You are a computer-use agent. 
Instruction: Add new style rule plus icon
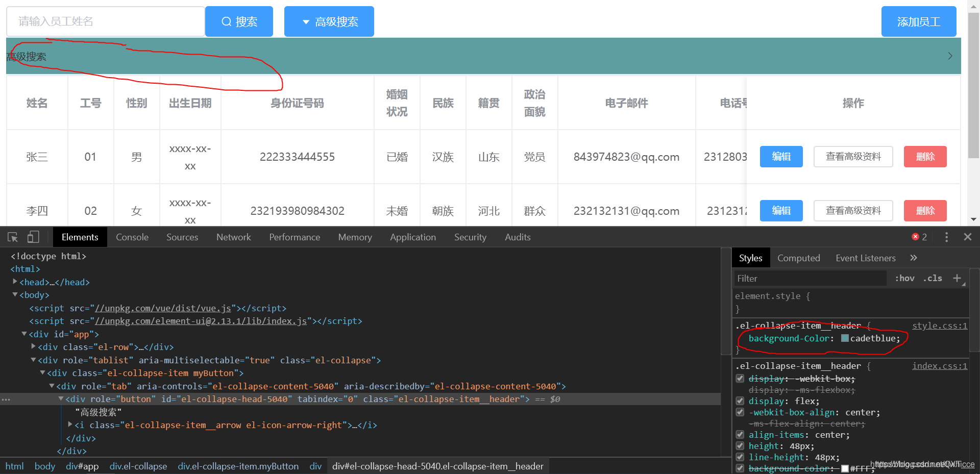(x=957, y=278)
